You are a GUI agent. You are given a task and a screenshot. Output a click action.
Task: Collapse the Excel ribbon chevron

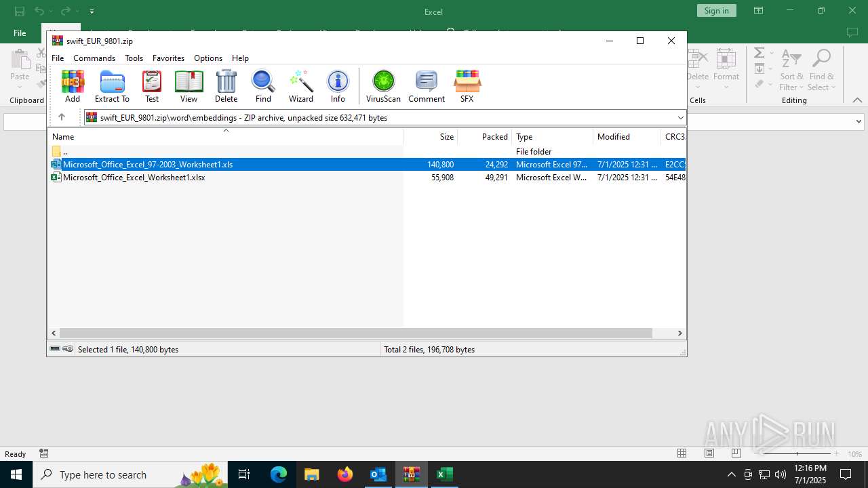857,100
